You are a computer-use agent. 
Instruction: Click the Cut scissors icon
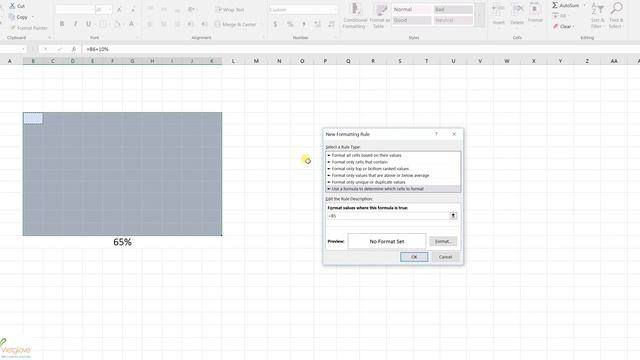point(12,6)
